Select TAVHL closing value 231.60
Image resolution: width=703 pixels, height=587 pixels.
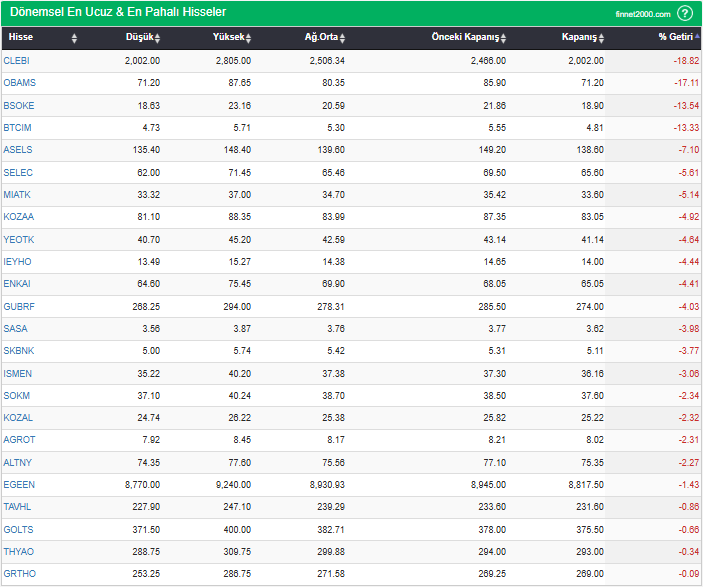[590, 507]
